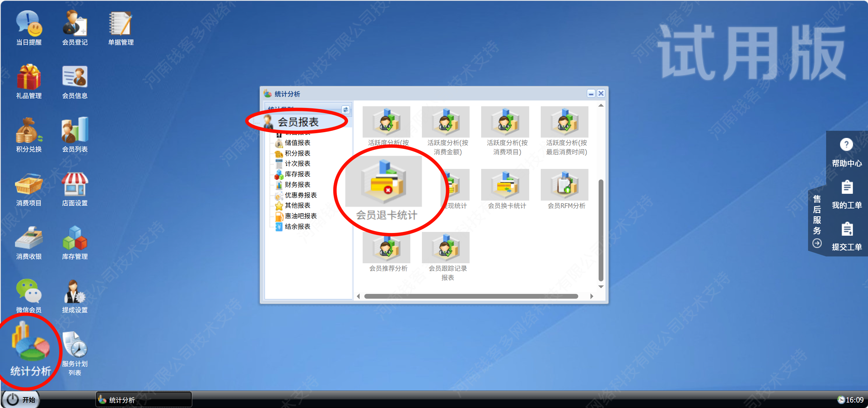The width and height of the screenshot is (868, 408).
Task: Launch 消费收银 desktop icon
Action: 29,239
